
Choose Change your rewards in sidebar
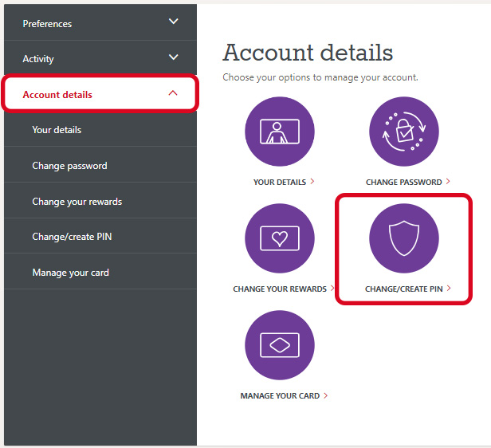pyautogui.click(x=77, y=202)
